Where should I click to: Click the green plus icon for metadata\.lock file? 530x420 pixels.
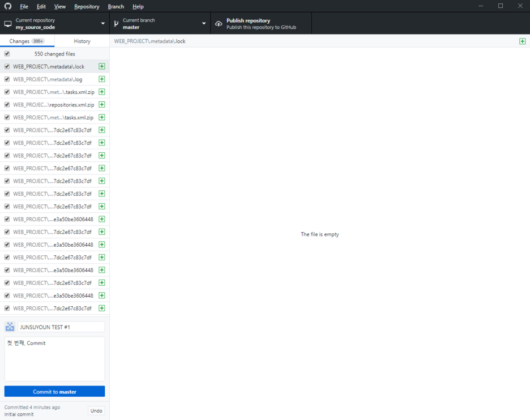point(101,66)
